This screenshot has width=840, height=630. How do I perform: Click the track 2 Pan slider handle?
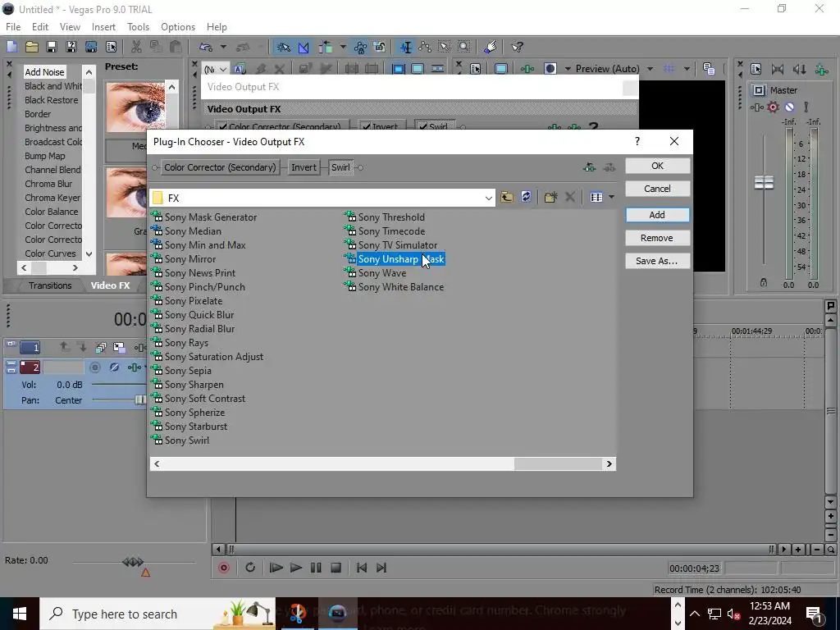click(140, 400)
